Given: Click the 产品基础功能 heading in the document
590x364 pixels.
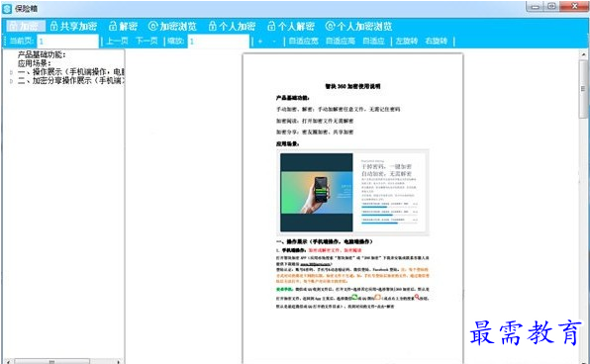Looking at the screenshot, I should (293, 98).
